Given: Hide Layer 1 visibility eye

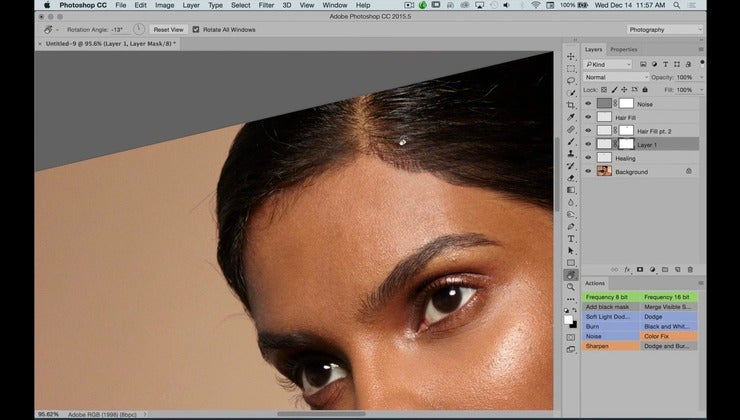Looking at the screenshot, I should click(x=588, y=144).
